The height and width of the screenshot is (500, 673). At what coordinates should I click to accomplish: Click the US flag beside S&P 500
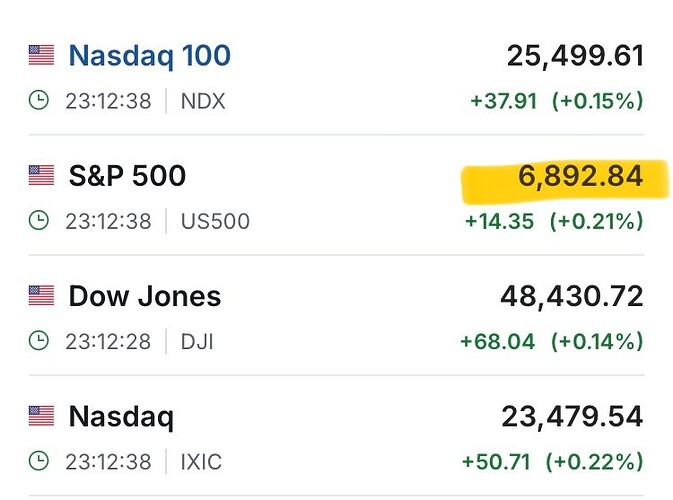(41, 176)
